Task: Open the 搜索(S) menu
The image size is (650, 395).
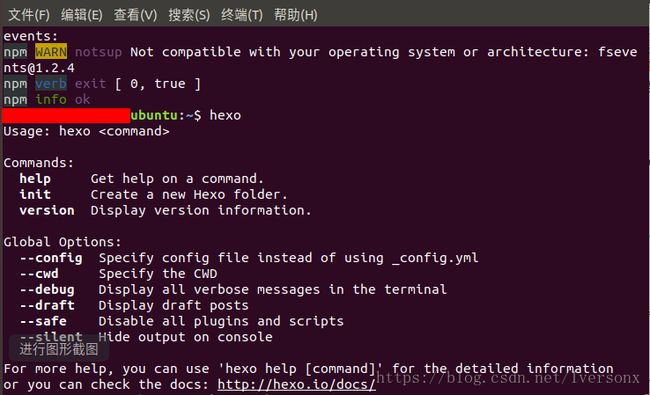Action: click(189, 15)
